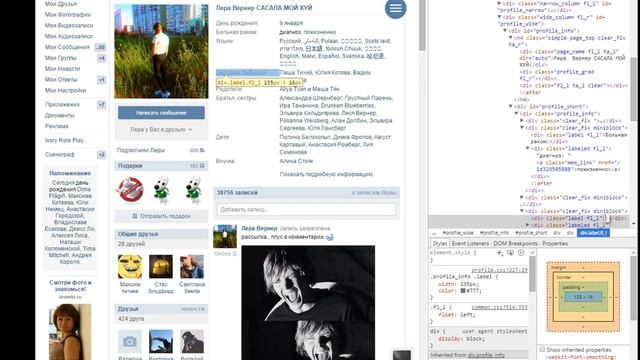The height and width of the screenshot is (360, 640).
Task: Click the advertisement woman photo in sidebar
Action: click(70, 332)
